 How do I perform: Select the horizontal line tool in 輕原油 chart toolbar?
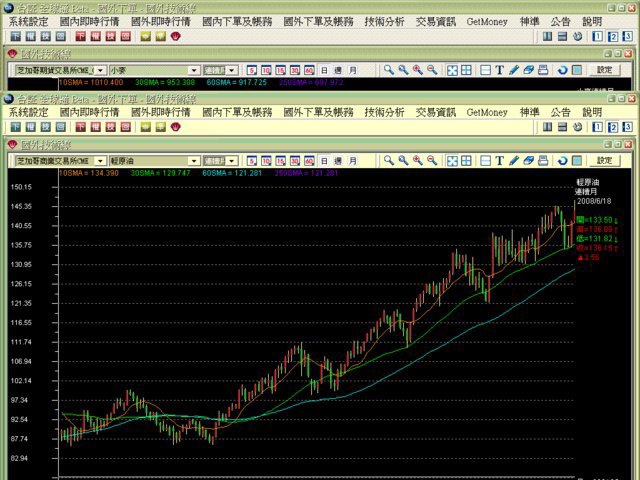485,160
